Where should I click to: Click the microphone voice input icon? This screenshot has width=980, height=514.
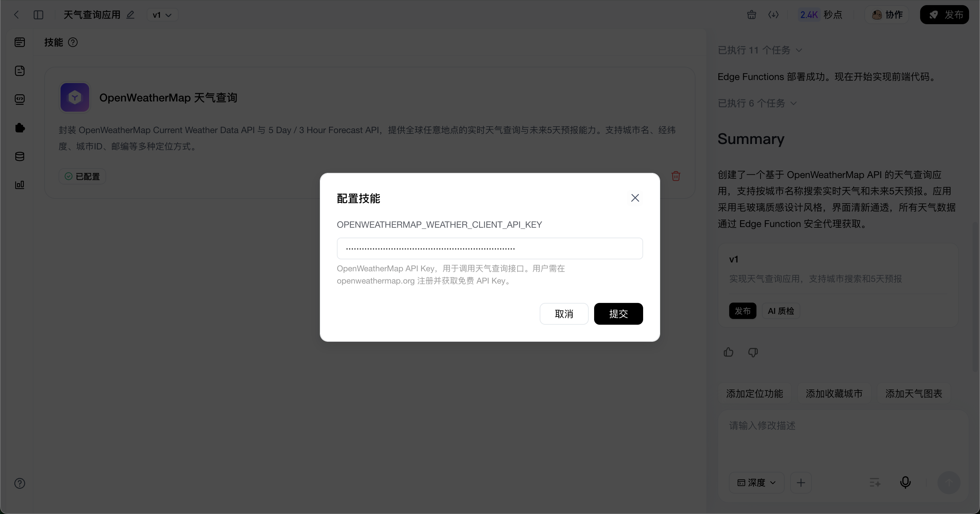click(905, 482)
